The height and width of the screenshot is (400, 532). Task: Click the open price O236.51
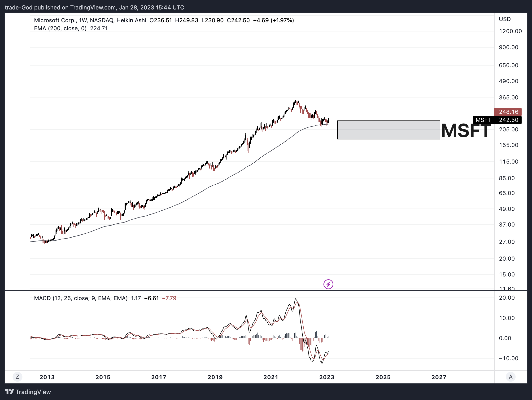point(161,20)
